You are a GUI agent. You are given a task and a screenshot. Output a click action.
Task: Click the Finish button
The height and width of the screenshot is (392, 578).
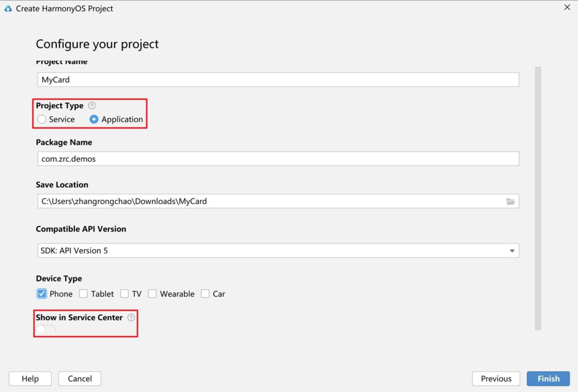coord(548,379)
